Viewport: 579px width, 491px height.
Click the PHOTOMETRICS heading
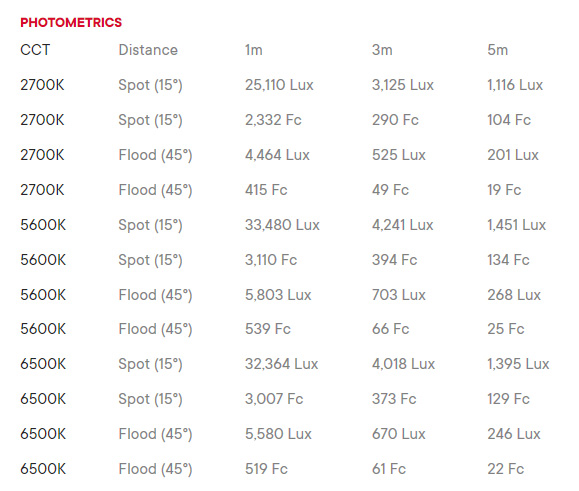(71, 23)
